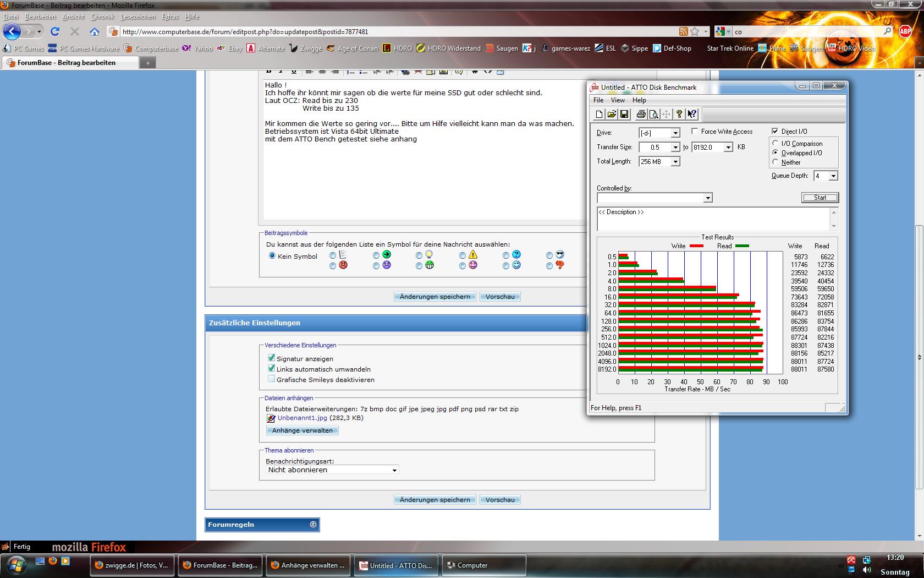Open a benchmark file with folder icon
Screen dimensions: 924x578
point(612,114)
